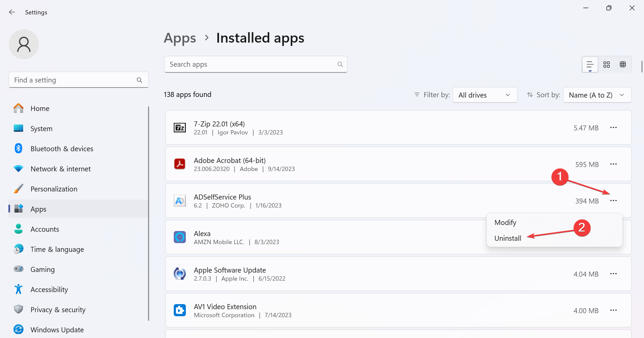The image size is (644, 338).
Task: Click the Windows Update icon in sidebar
Action: 18,330
